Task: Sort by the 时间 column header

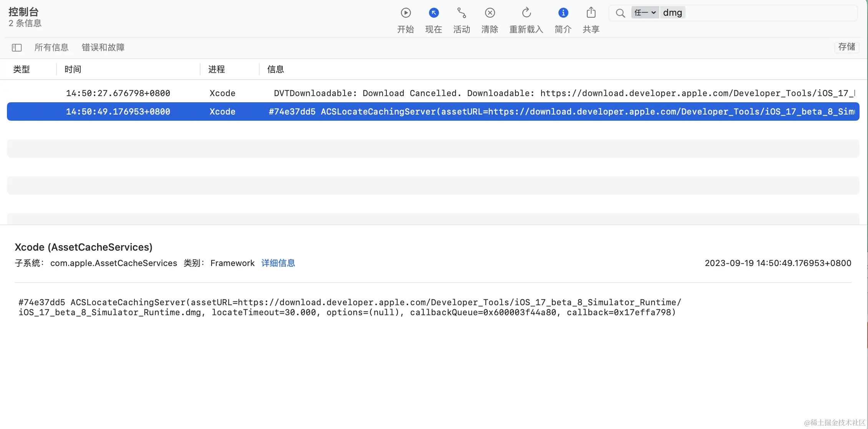Action: [x=73, y=69]
